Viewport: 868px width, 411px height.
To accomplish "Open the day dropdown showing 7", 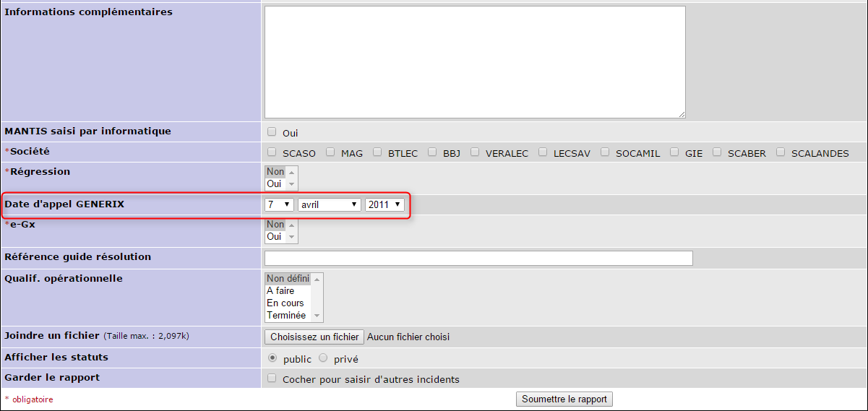I will click(x=279, y=204).
